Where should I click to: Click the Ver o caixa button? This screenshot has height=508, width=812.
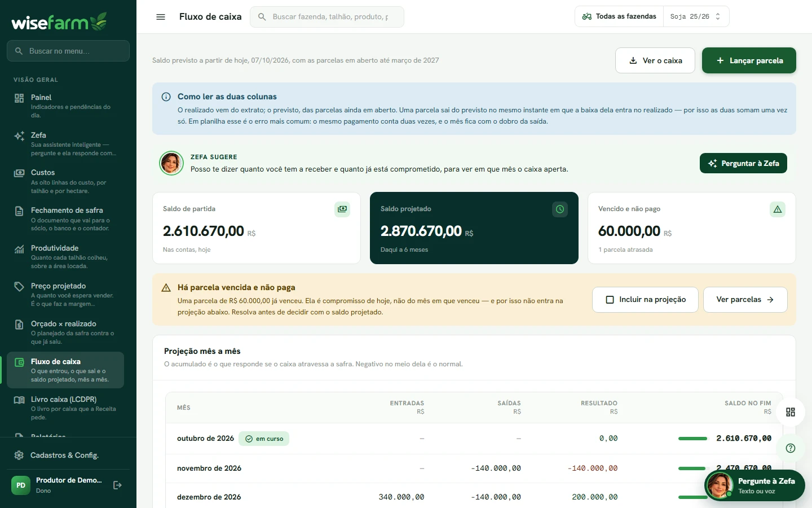point(655,60)
